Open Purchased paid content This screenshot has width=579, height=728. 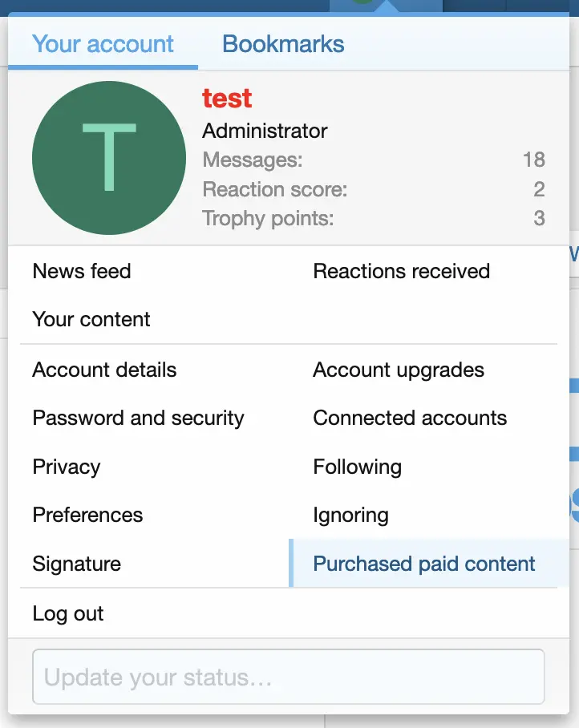pos(423,564)
